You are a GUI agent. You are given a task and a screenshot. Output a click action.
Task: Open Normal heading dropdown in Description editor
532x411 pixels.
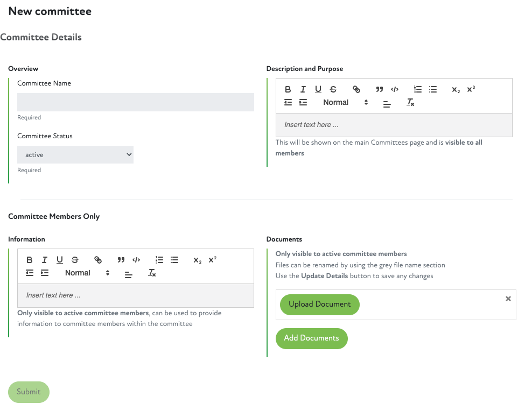(x=345, y=103)
